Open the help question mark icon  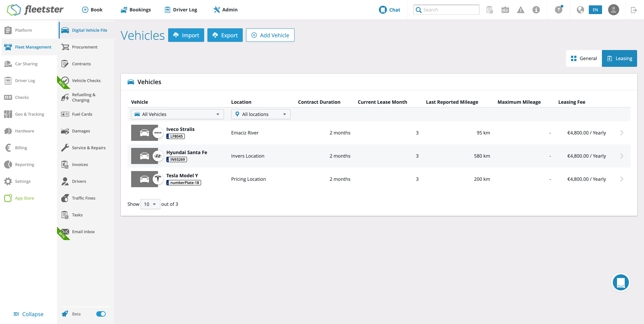pos(558,10)
